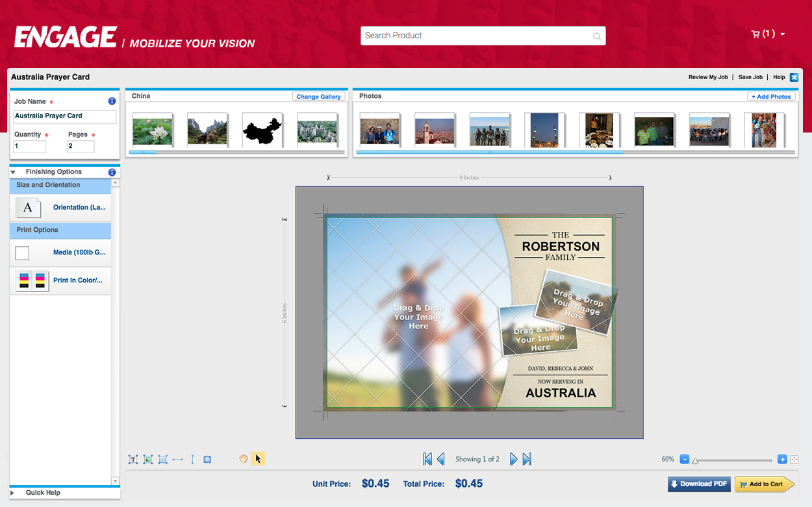Open the shopping cart
The width and height of the screenshot is (812, 507).
click(755, 34)
